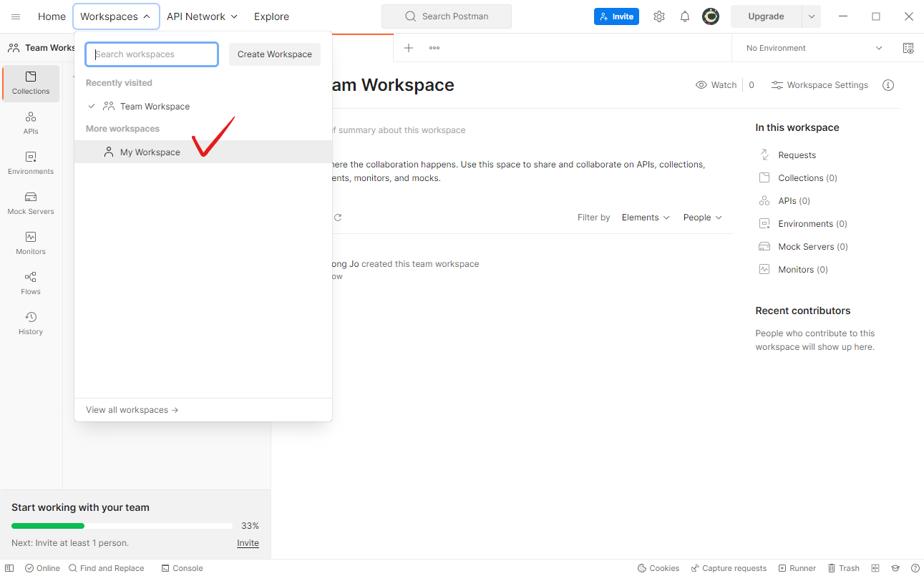Screen dimensions: 924x576
Task: Open People filter dropdown
Action: click(x=702, y=218)
